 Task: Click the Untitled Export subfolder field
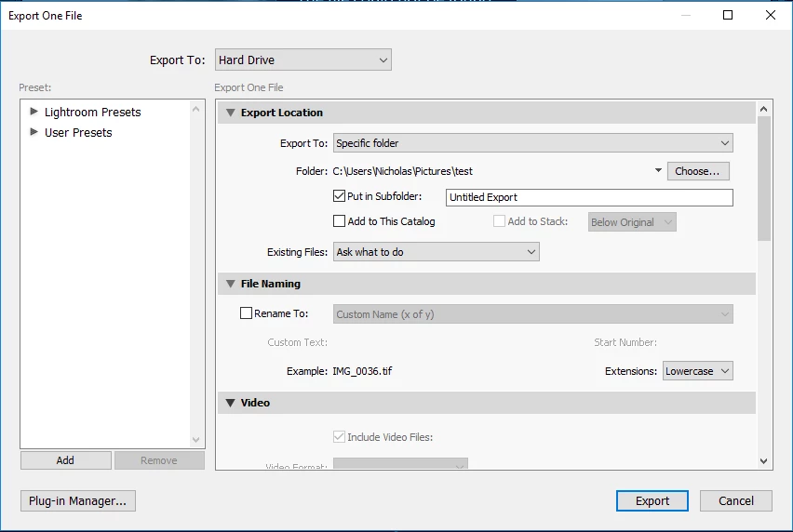pyautogui.click(x=589, y=197)
